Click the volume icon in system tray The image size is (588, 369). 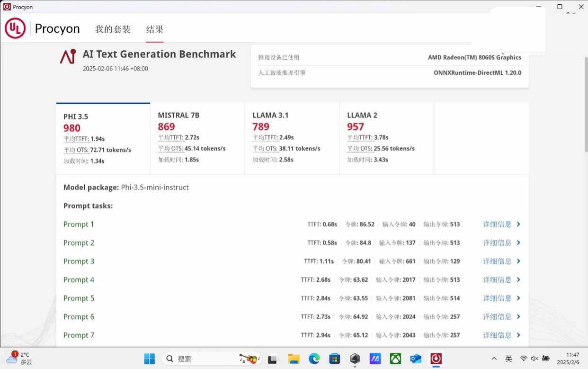tap(535, 359)
